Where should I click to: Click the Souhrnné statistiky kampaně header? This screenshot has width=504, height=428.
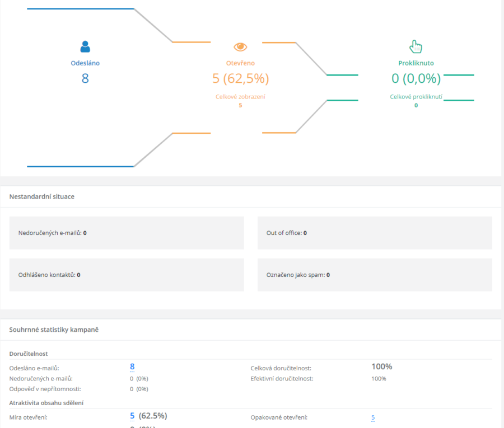click(x=54, y=330)
